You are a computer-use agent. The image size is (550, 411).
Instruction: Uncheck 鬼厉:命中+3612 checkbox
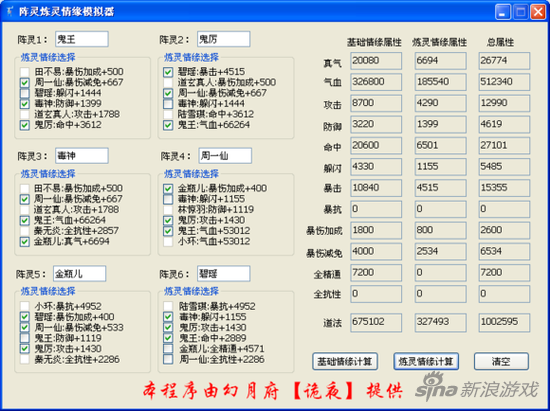[x=25, y=125]
